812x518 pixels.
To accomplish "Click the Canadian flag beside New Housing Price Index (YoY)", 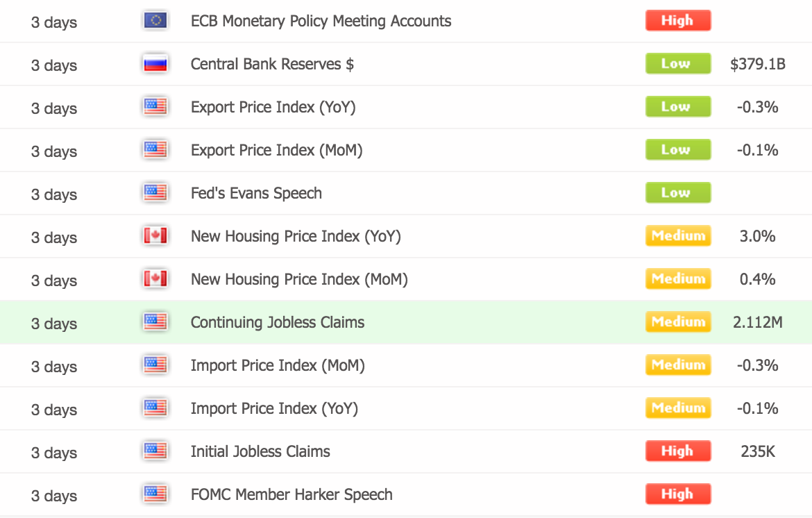I will click(155, 236).
